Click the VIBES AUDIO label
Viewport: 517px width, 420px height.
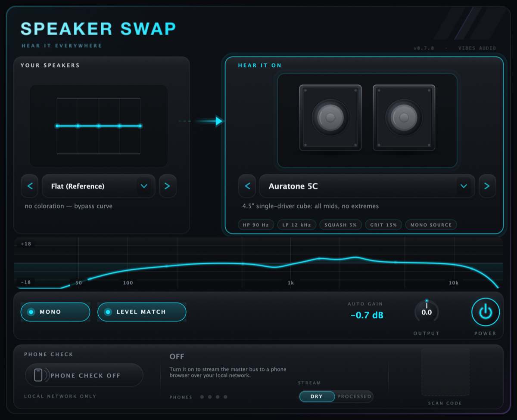[x=477, y=48]
